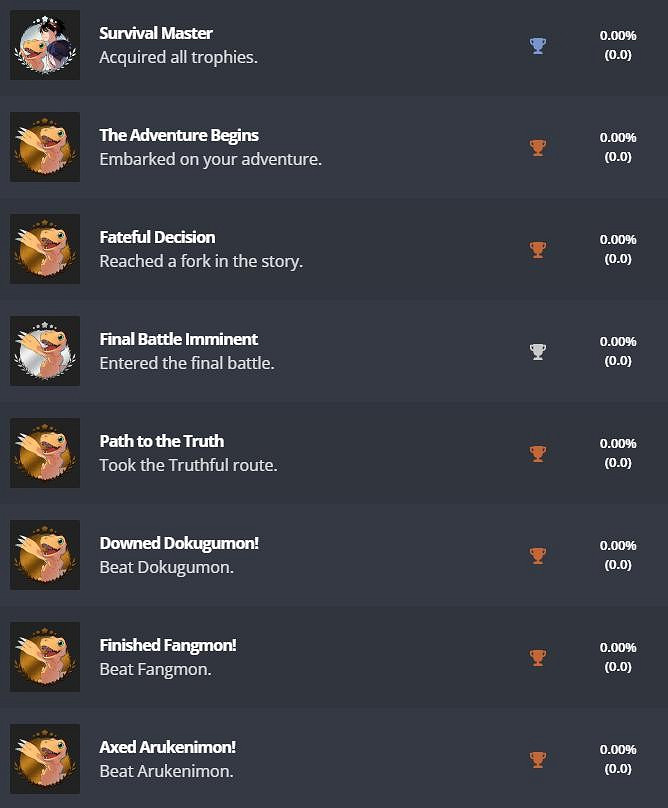Image resolution: width=668 pixels, height=808 pixels.
Task: Select the Axed Arukenimon! trophy thumbnail
Action: coord(45,759)
